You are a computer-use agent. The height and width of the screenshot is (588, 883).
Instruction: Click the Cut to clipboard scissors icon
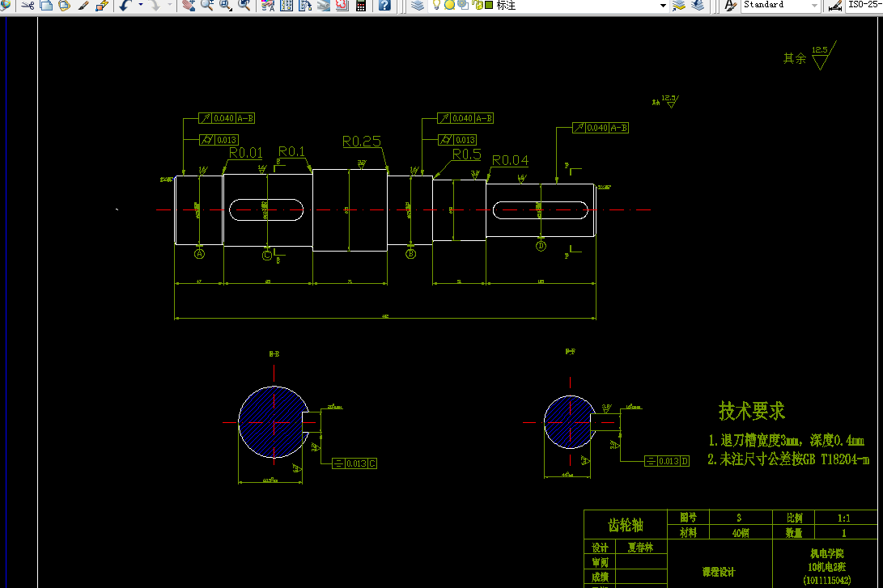coord(28,6)
